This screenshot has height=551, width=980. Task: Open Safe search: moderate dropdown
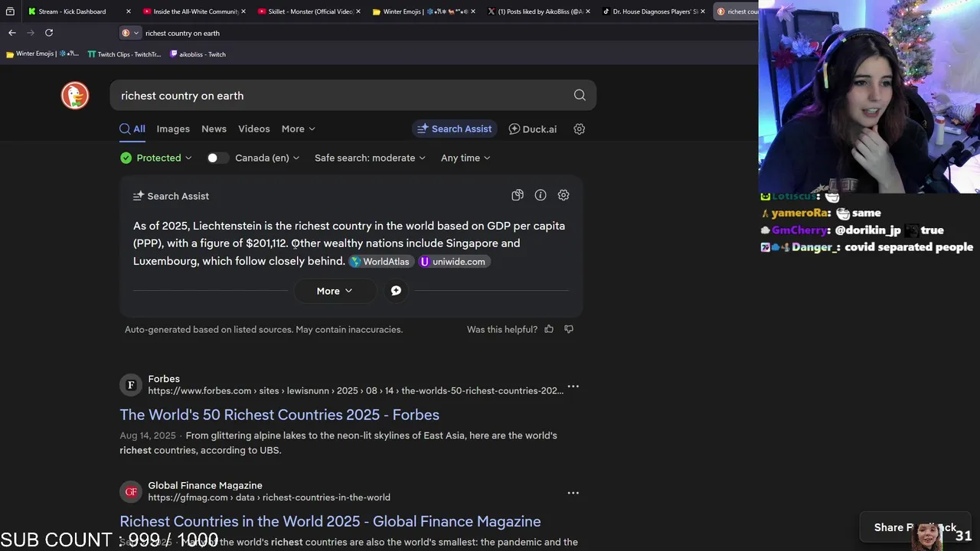point(370,158)
